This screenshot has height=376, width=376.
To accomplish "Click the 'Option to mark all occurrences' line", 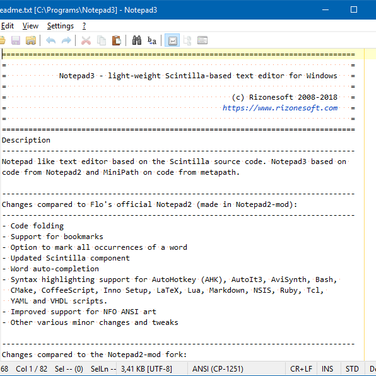I will click(x=95, y=247).
